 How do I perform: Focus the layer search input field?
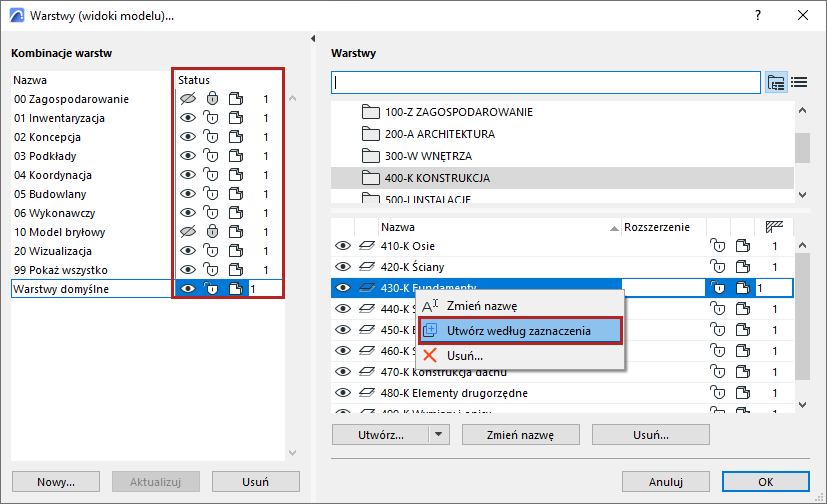(x=546, y=82)
